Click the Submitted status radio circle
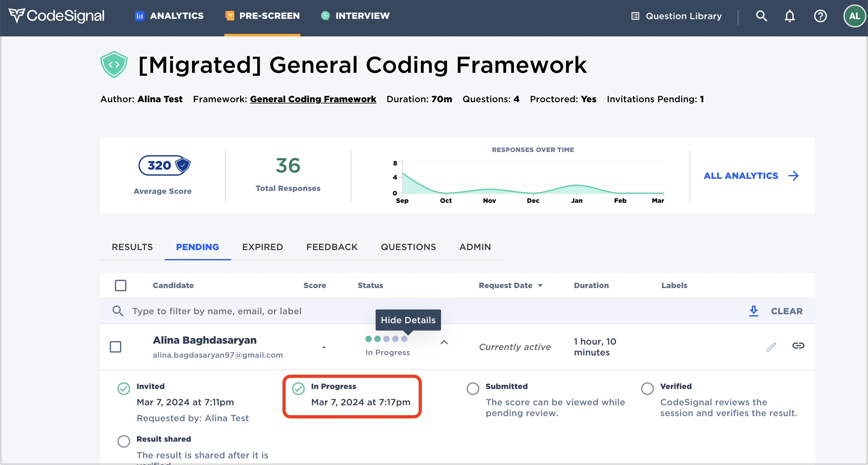This screenshot has width=868, height=465. (473, 388)
